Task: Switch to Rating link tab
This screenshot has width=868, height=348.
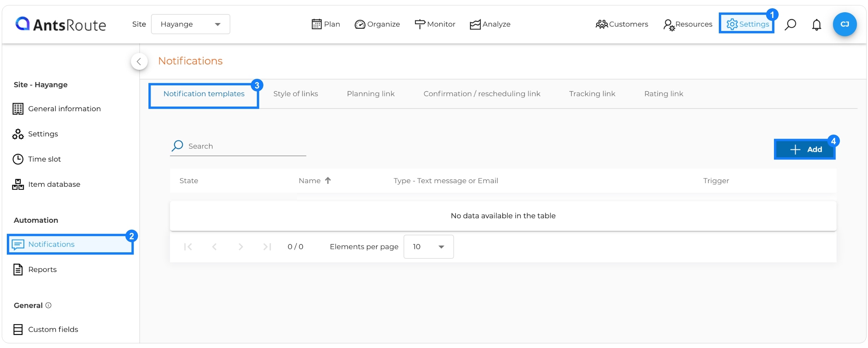Action: (664, 94)
